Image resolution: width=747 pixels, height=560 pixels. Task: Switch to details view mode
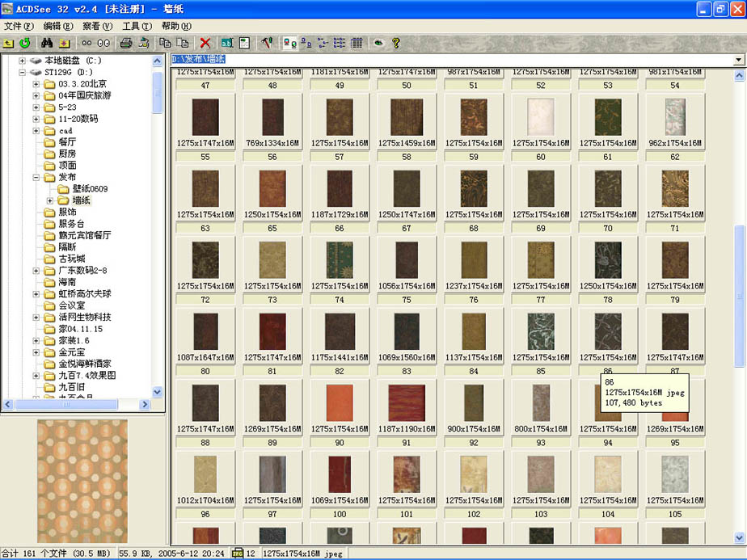357,44
